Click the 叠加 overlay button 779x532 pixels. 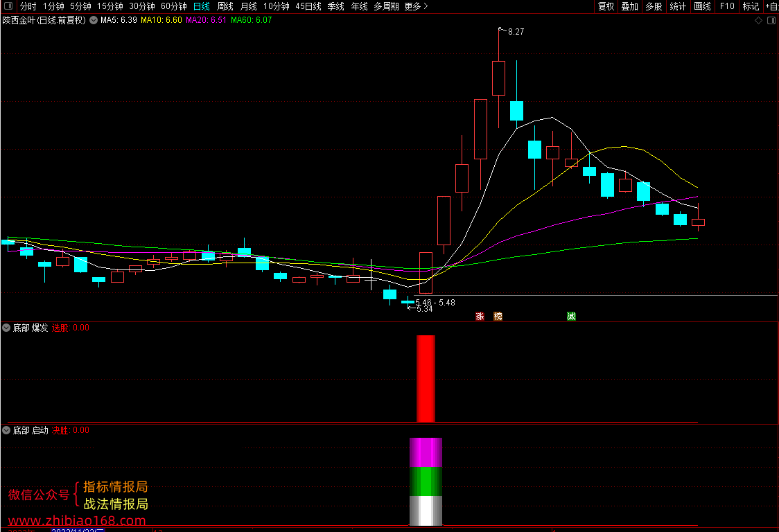point(629,6)
